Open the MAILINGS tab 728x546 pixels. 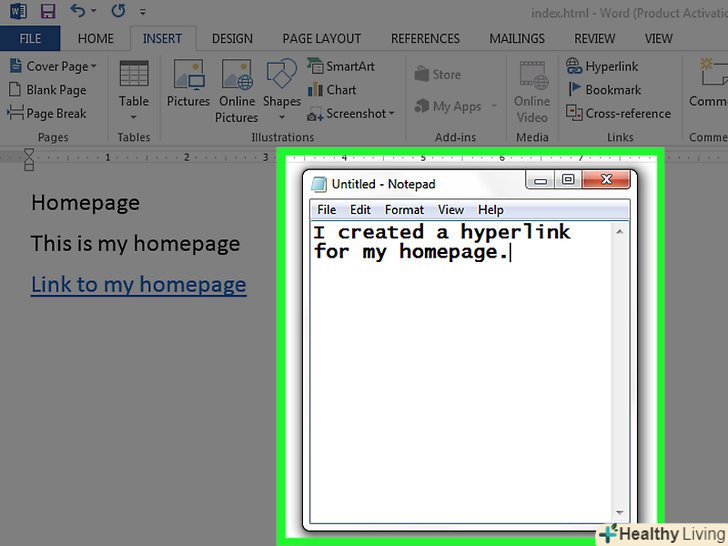coord(517,39)
